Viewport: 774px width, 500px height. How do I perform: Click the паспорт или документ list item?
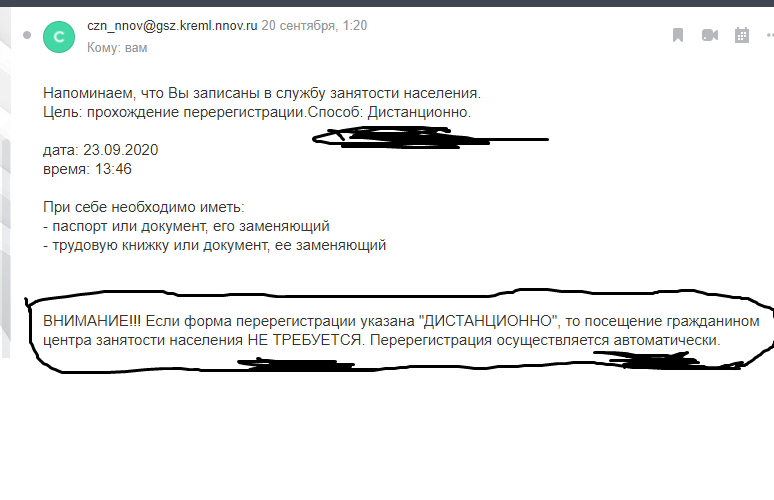pyautogui.click(x=186, y=226)
